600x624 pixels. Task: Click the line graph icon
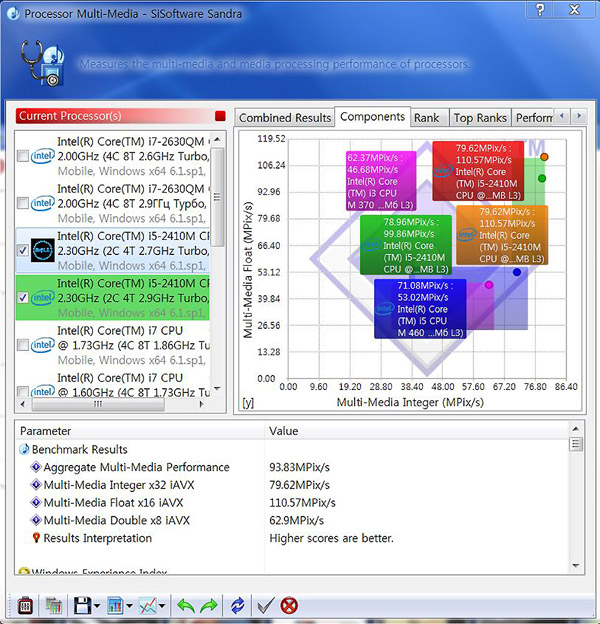(148, 606)
